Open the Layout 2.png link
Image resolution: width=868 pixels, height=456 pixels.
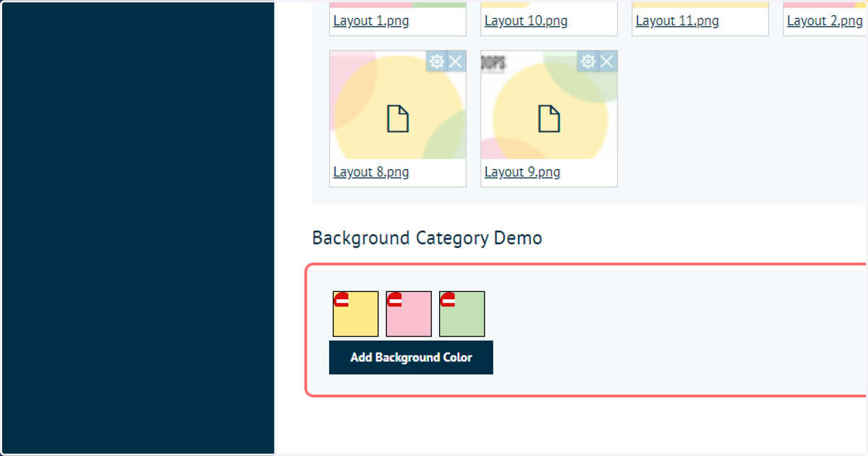pyautogui.click(x=825, y=21)
